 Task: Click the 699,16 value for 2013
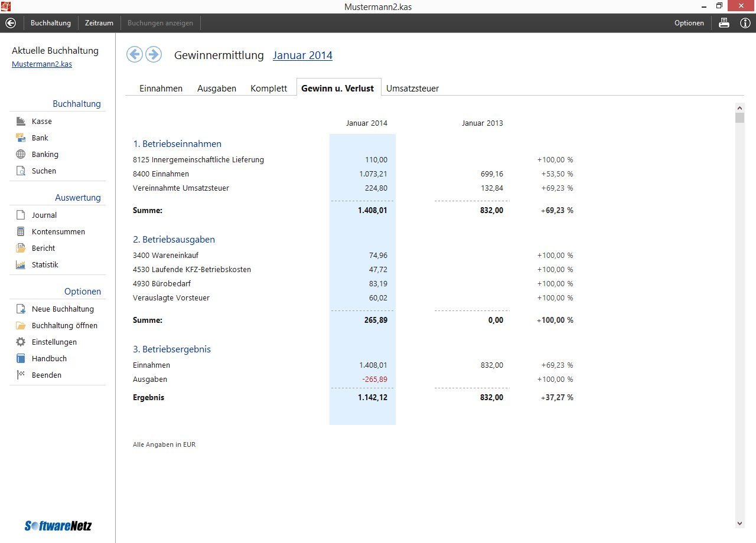(491, 174)
